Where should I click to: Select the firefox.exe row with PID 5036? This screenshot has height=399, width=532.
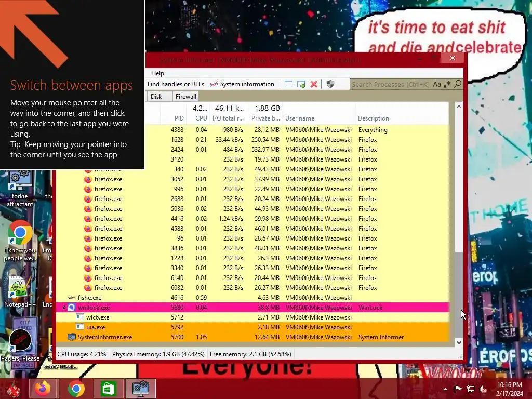tap(253, 209)
